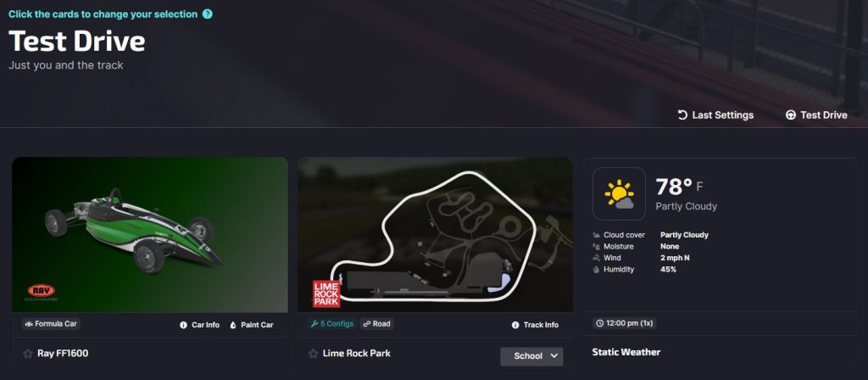Click the wrench icon beside 5 Configs
868x380 pixels.
(x=314, y=324)
